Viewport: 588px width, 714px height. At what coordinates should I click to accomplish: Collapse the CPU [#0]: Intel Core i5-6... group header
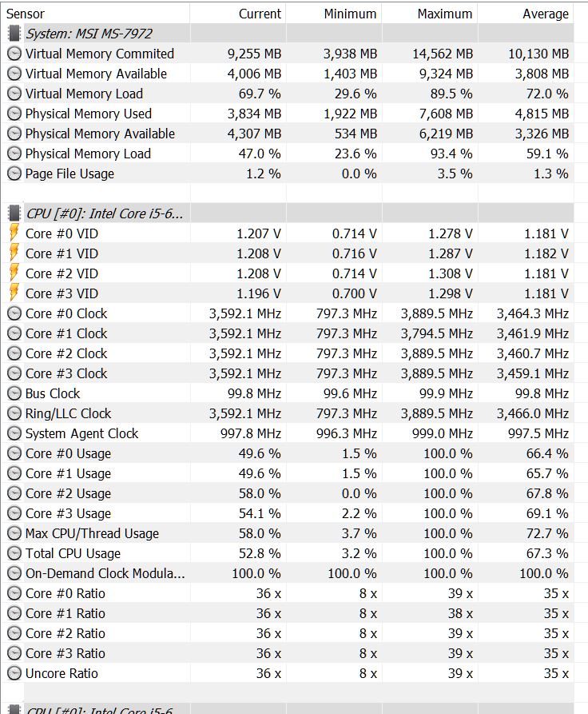point(105,213)
